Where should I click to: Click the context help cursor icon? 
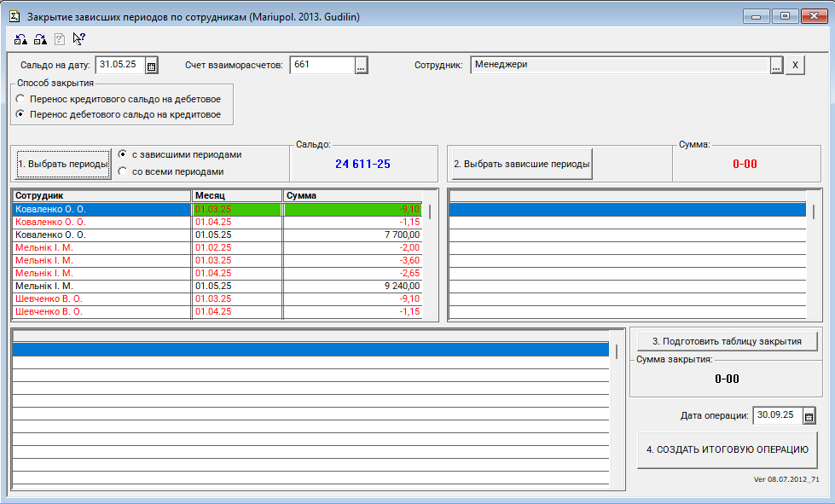coord(79,38)
